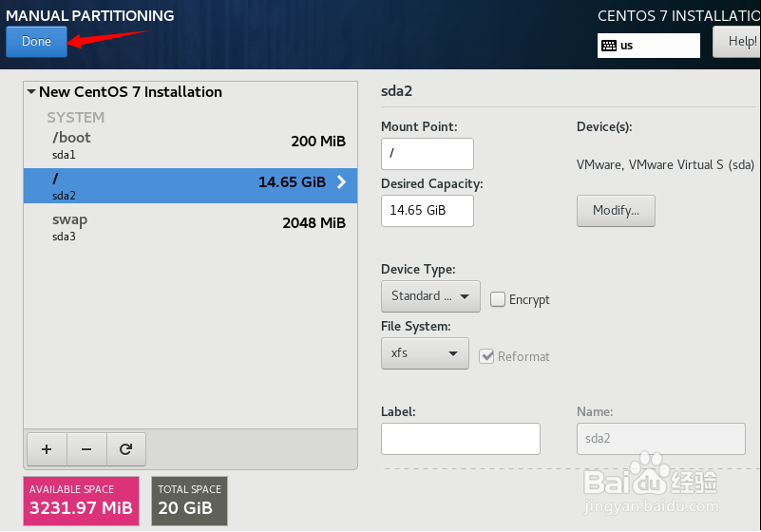This screenshot has width=761, height=532.
Task: Click the Name field showing sda2
Action: click(661, 439)
